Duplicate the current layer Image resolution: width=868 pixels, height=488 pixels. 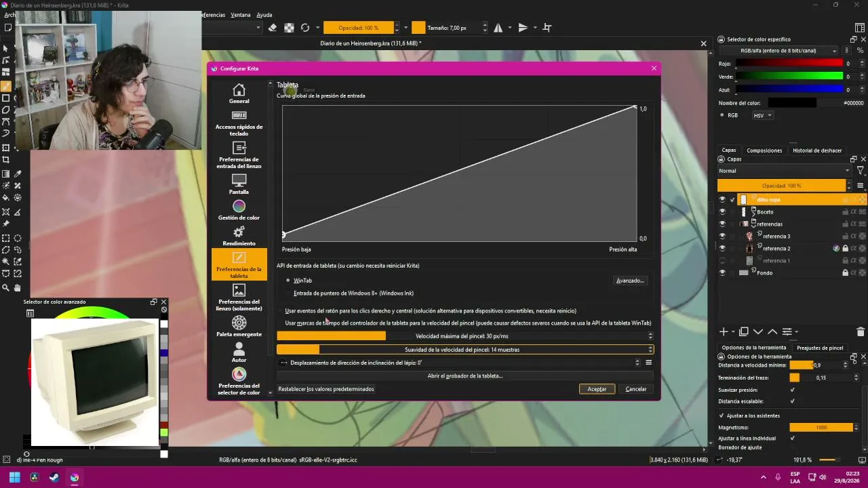tap(744, 331)
